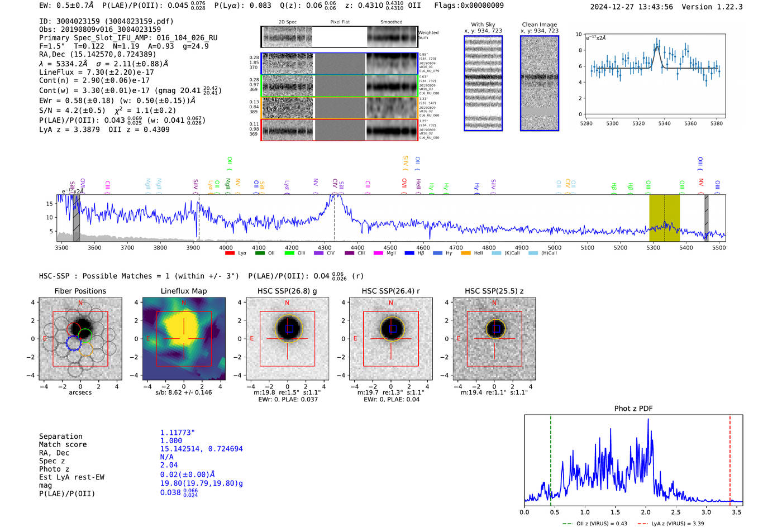Click the gray hatched region near 3550 Å
782x532 pixels.
(77, 218)
